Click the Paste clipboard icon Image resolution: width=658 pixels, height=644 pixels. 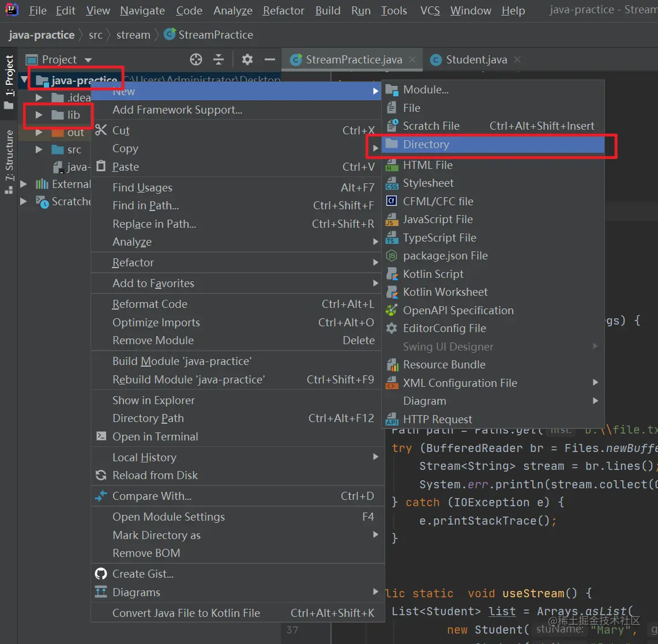tap(101, 167)
